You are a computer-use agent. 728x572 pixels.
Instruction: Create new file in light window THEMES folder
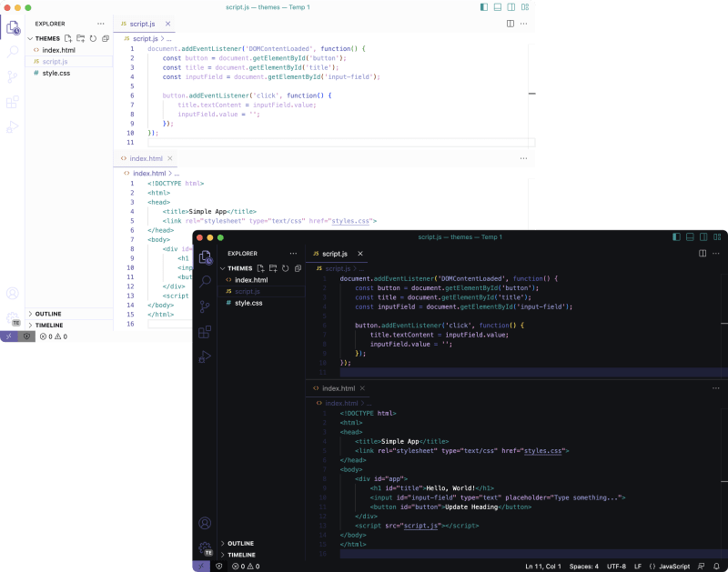[x=68, y=38]
